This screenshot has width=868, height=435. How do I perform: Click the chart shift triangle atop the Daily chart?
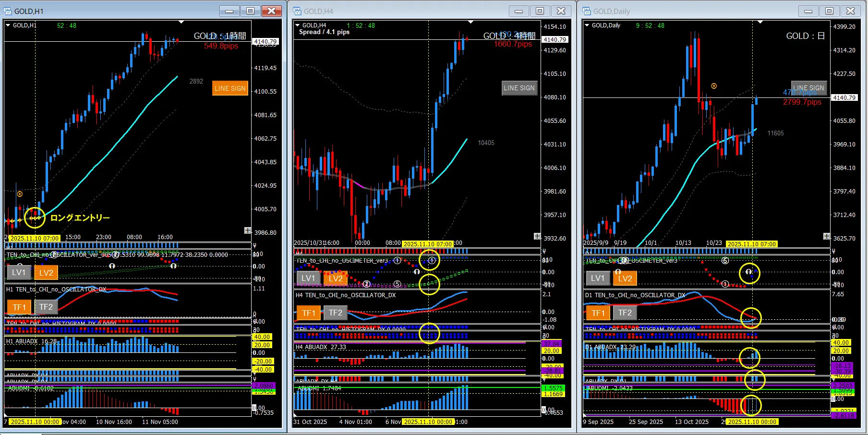point(760,22)
